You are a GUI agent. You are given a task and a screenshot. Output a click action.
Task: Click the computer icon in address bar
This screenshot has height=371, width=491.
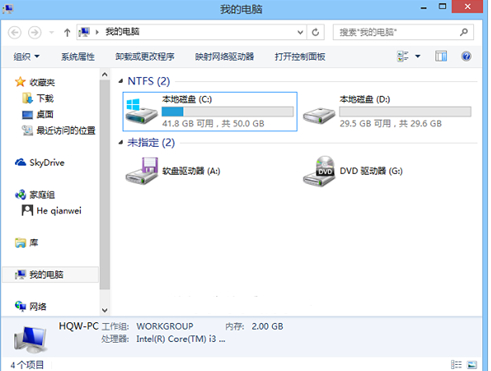coord(84,32)
